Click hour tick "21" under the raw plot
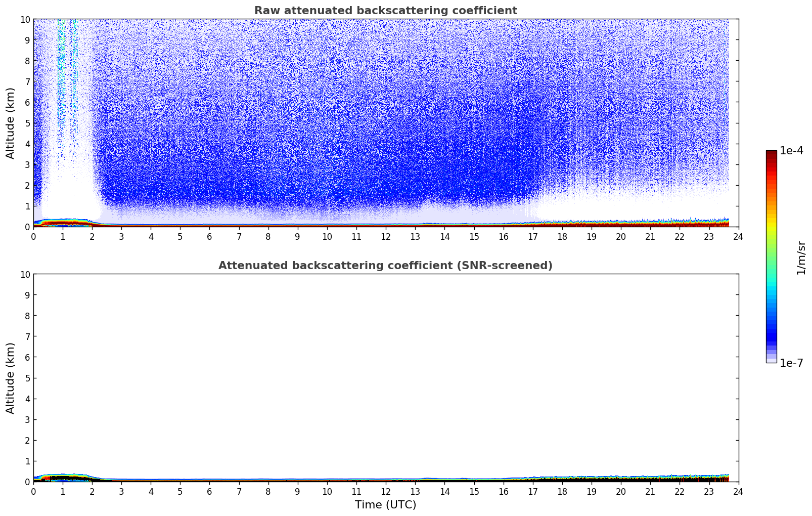Viewport: 812px width, 516px height. click(x=650, y=236)
